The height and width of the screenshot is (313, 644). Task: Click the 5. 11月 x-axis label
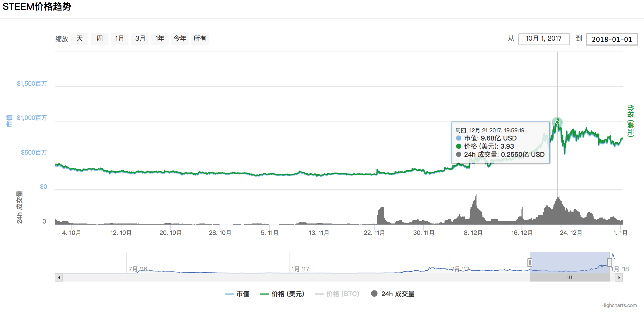(269, 233)
